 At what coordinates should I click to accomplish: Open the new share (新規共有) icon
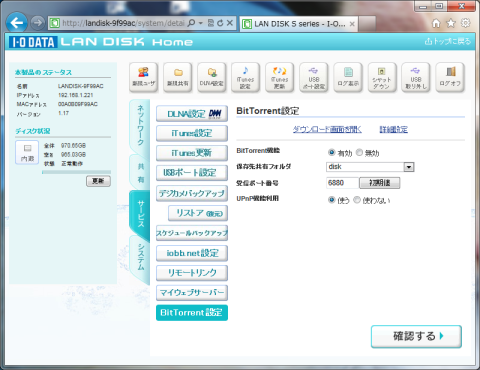point(178,77)
